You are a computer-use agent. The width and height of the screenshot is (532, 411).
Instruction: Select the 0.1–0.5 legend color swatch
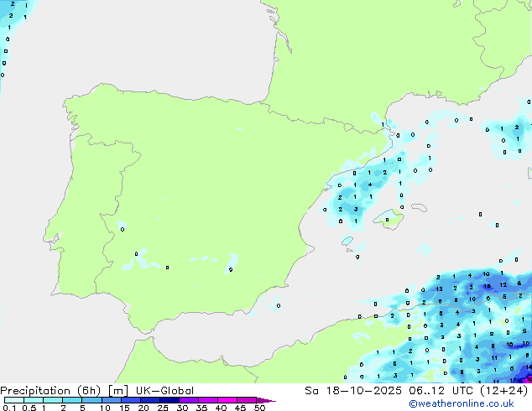click(x=14, y=400)
